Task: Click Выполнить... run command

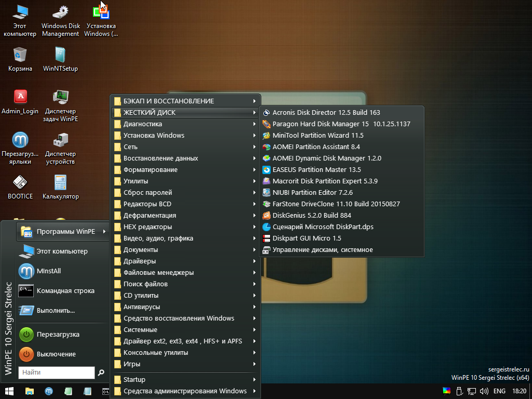Action: tap(63, 311)
